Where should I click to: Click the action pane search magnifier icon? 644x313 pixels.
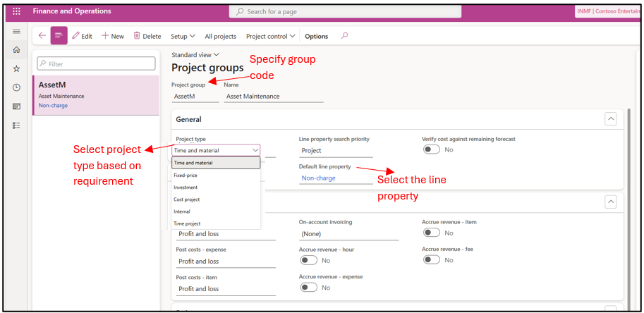[x=345, y=36]
